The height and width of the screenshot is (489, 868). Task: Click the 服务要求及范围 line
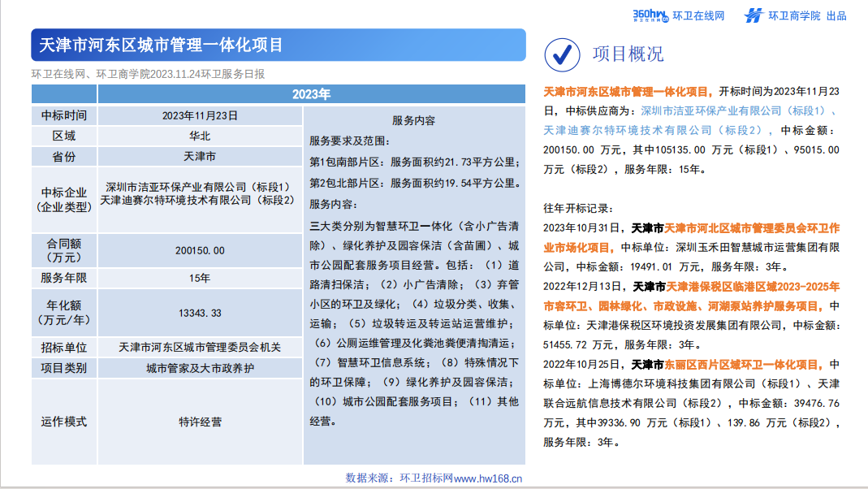[350, 141]
